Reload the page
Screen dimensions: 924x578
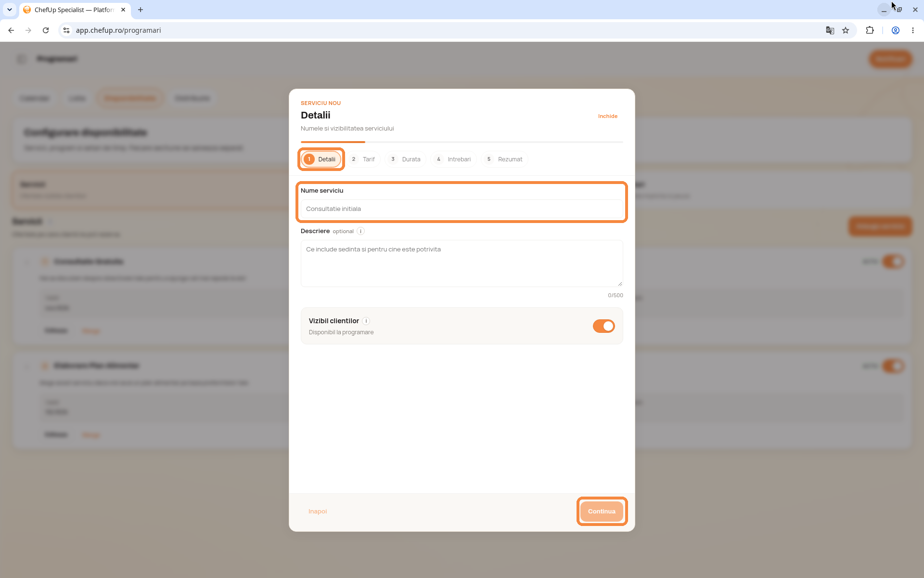click(x=46, y=30)
